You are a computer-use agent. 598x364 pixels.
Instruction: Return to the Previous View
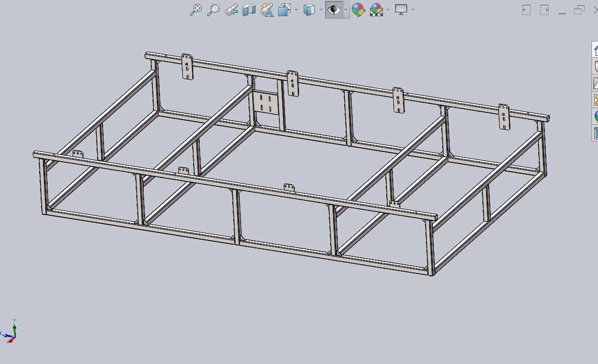click(x=231, y=10)
